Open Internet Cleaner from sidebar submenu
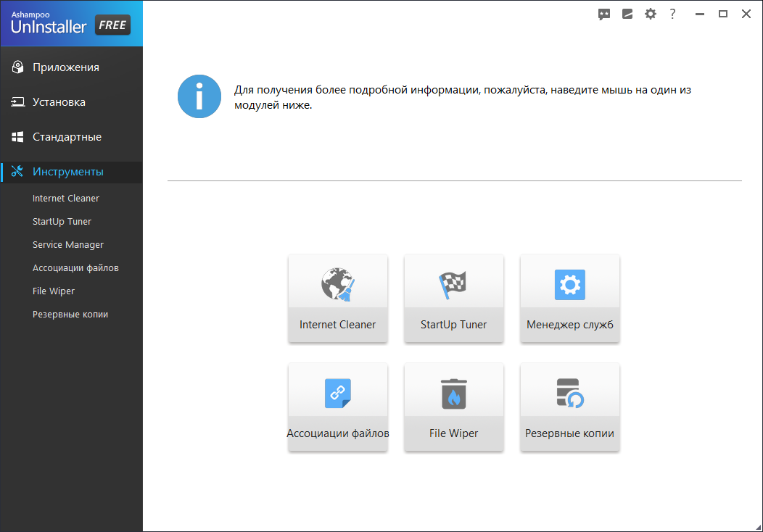 [66, 199]
